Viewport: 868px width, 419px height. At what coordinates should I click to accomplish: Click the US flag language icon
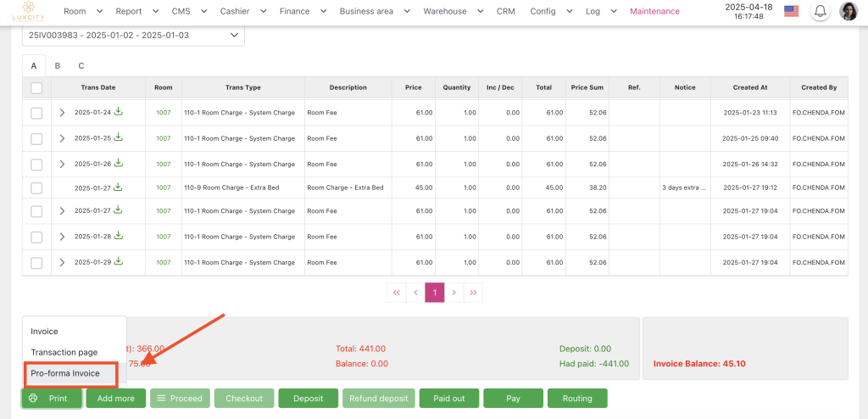click(x=792, y=12)
